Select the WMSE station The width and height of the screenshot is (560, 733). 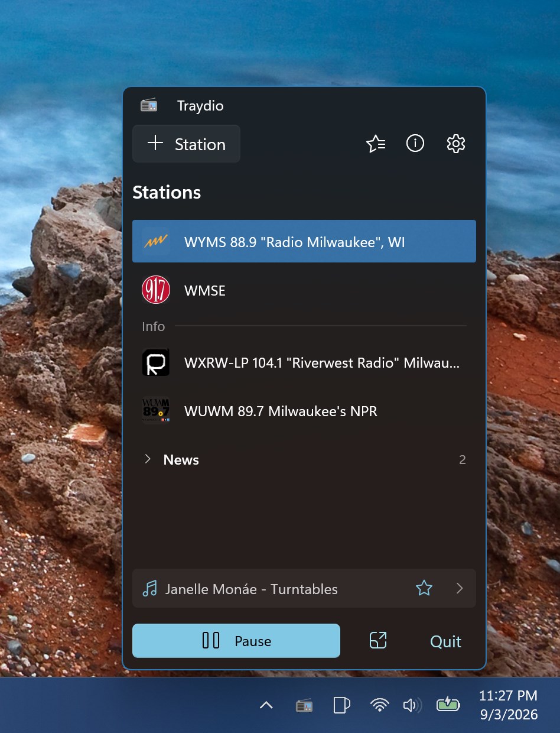(304, 290)
